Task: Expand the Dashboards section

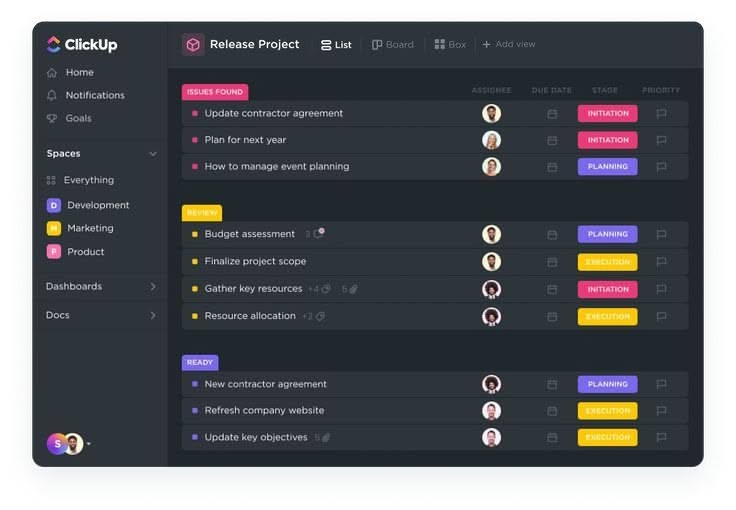Action: (153, 287)
